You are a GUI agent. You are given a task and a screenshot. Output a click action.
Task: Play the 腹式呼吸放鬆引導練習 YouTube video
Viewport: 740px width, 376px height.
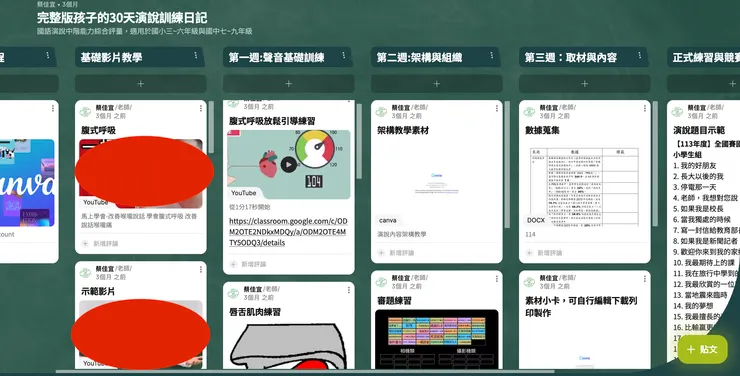tap(288, 165)
